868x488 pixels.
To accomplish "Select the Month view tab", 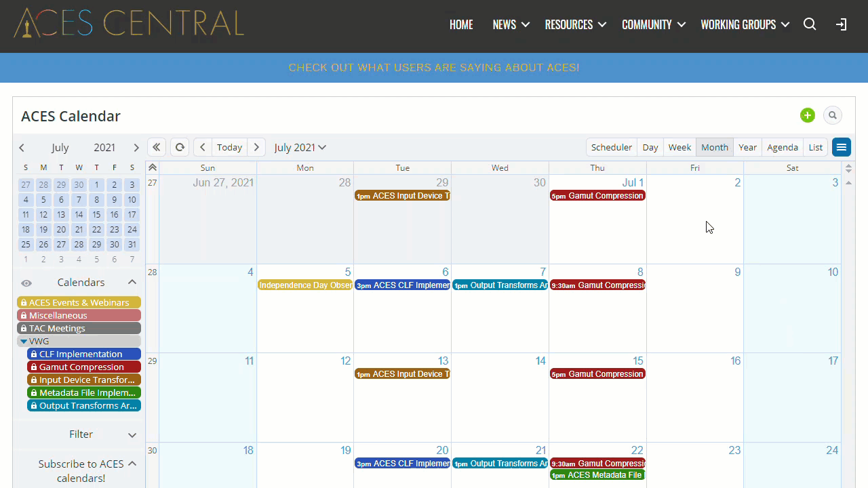I will (715, 147).
